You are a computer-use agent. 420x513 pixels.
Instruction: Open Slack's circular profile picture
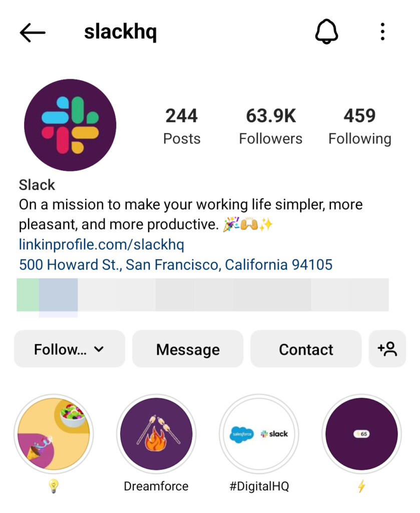pyautogui.click(x=70, y=124)
